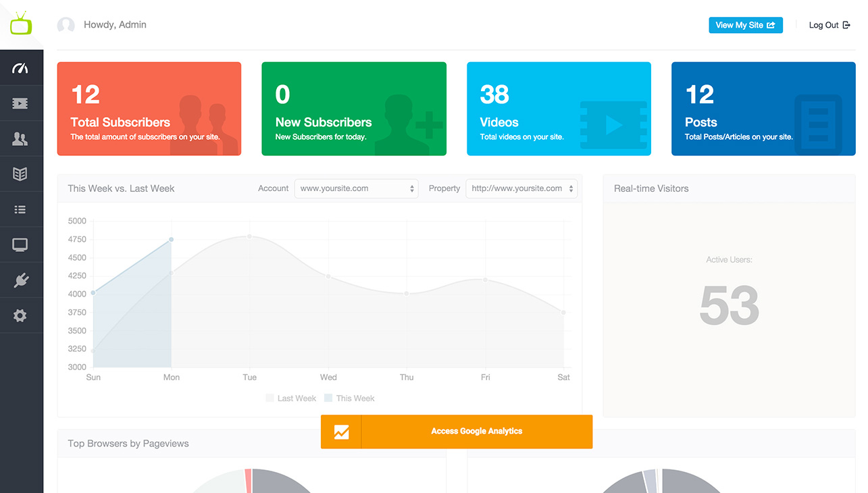Click the Log Out link
The width and height of the screenshot is (868, 493).
(x=829, y=25)
